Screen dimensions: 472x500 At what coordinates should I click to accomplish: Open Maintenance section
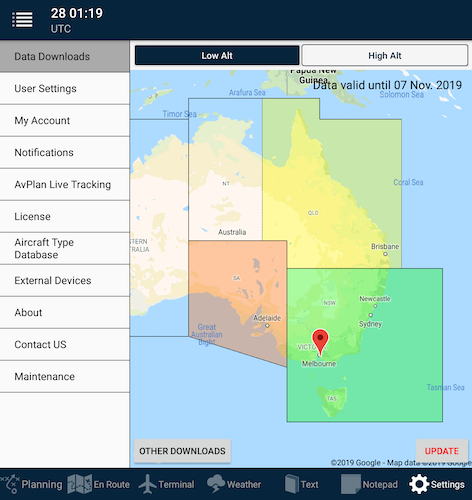(x=65, y=376)
